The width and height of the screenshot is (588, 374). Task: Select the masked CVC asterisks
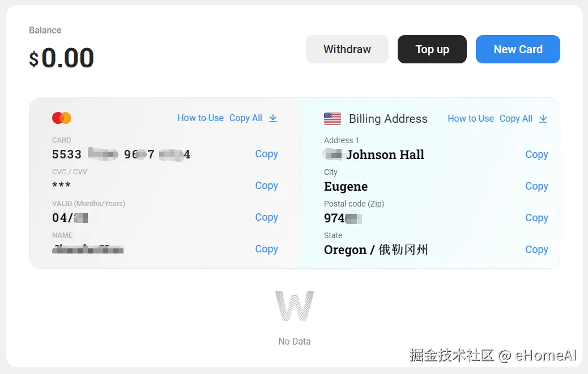point(61,185)
